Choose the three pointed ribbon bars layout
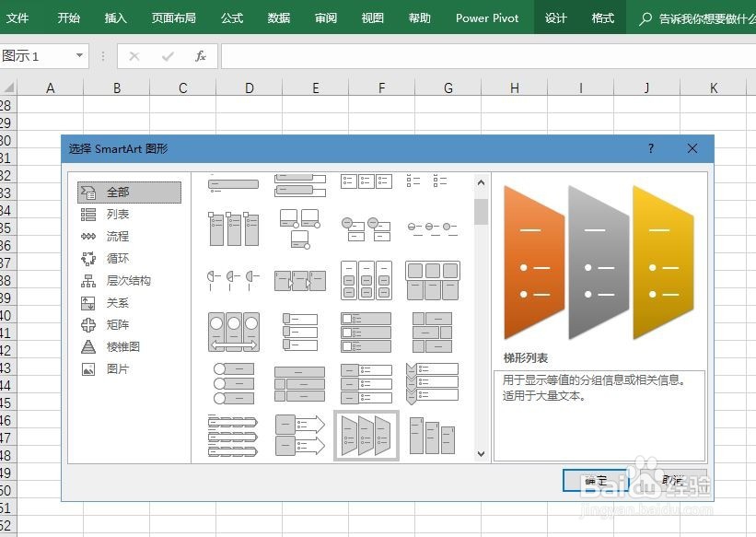 point(233,436)
